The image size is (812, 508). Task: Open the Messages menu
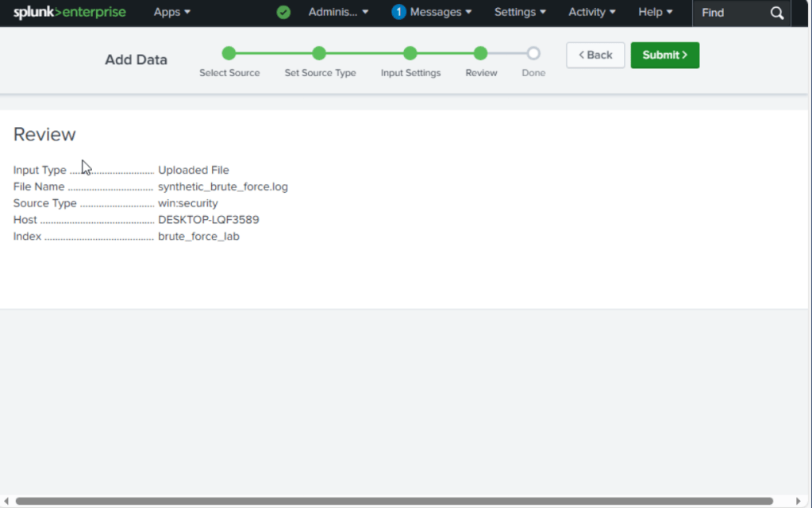(x=441, y=13)
